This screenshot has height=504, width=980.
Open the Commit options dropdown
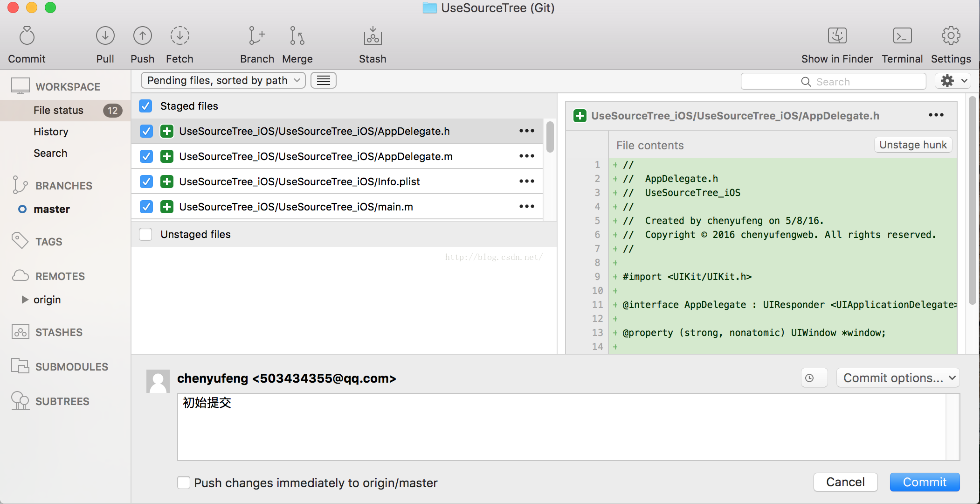click(x=897, y=378)
